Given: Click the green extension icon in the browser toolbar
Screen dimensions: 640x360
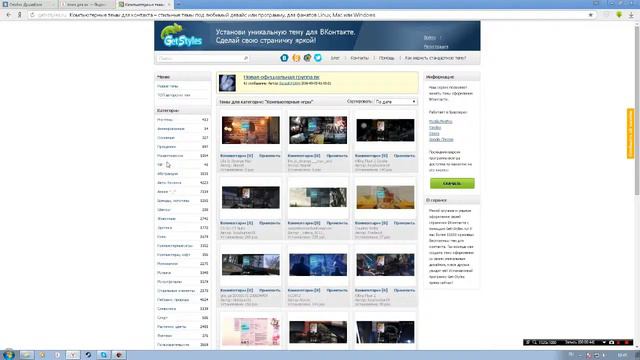Looking at the screenshot, I should click(619, 15).
